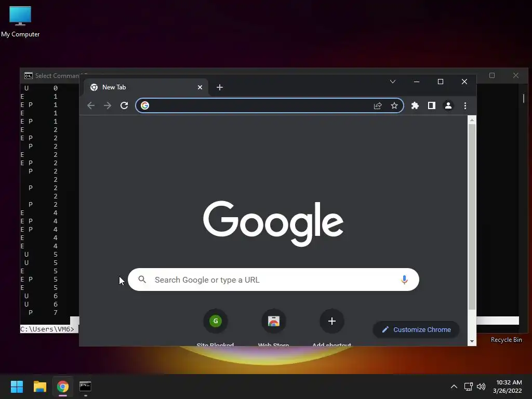The height and width of the screenshot is (399, 532).
Task: Minimize the Chrome window
Action: coord(417,82)
